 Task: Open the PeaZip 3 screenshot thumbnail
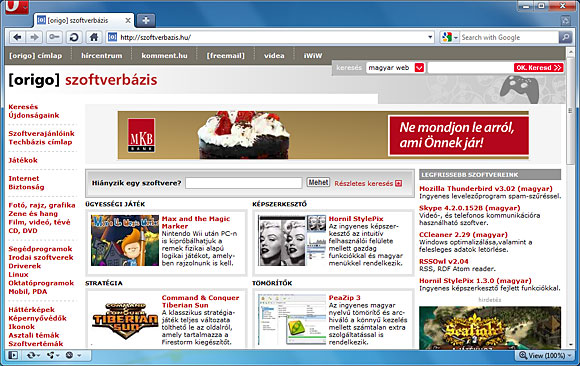[292, 320]
